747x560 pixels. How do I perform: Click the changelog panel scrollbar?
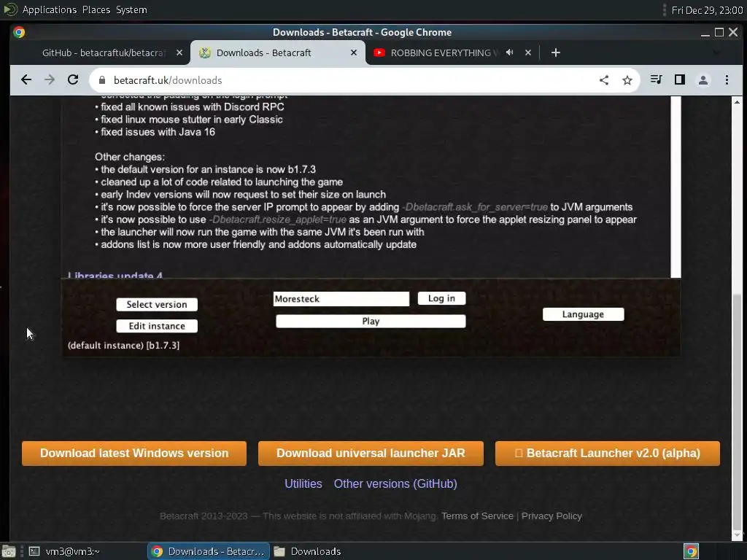coord(676,187)
